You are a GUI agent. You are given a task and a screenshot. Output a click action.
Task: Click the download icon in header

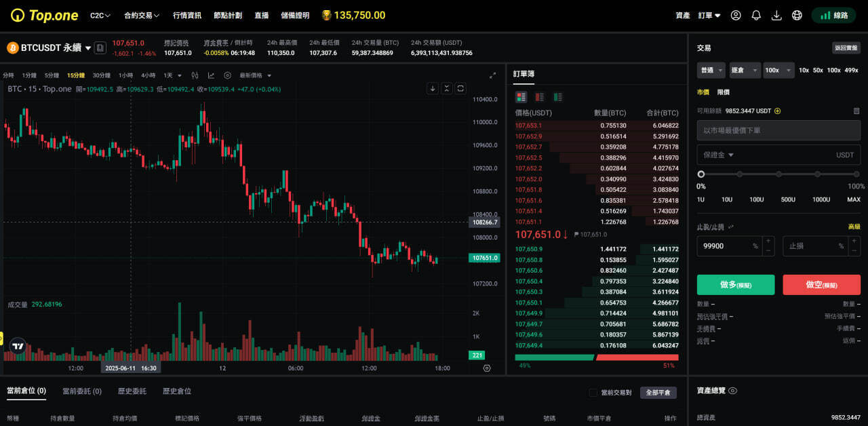pos(776,15)
